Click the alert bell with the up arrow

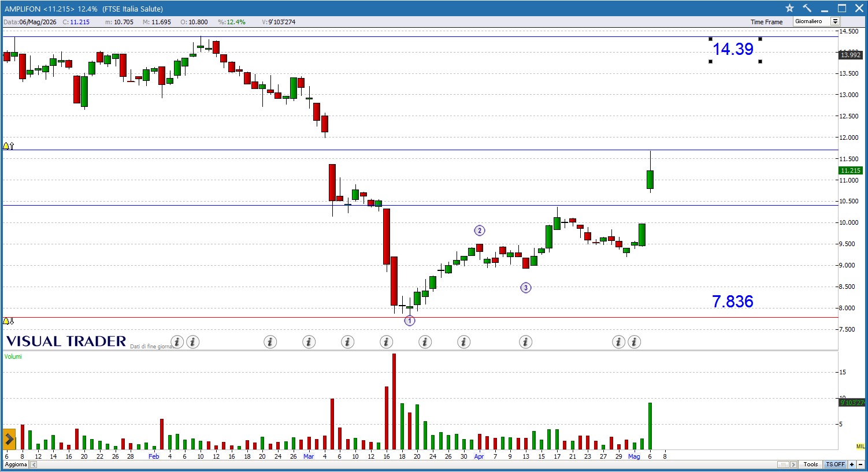click(9, 146)
